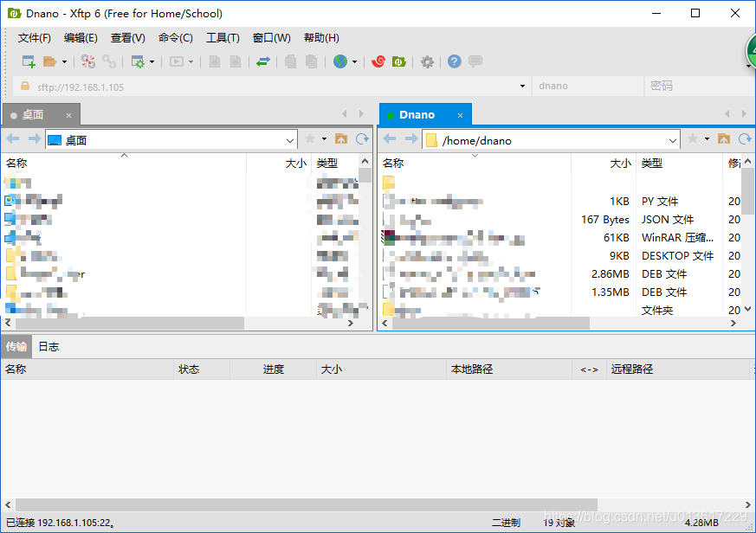Click the dnano username field

pos(587,87)
